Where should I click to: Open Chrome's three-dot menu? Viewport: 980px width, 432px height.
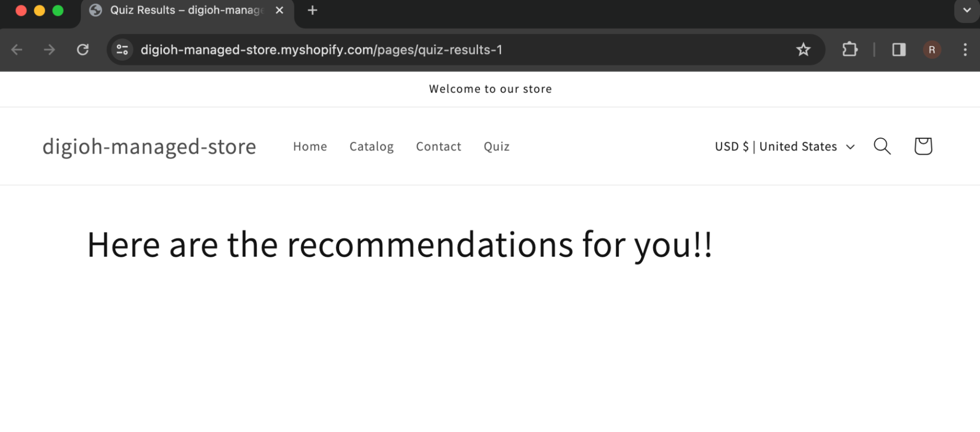[965, 49]
